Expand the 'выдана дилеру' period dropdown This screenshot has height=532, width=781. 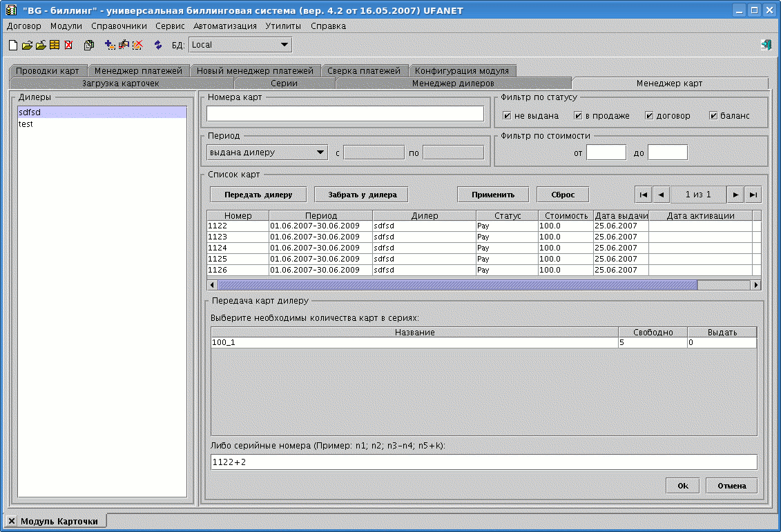[x=320, y=152]
